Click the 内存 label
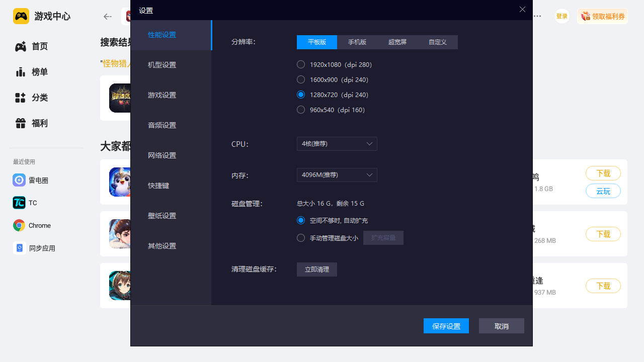This screenshot has width=644, height=362. 240,175
